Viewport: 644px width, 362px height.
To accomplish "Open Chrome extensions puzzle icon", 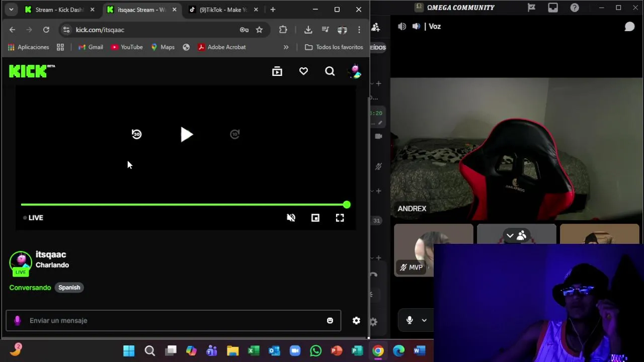I will pyautogui.click(x=283, y=30).
